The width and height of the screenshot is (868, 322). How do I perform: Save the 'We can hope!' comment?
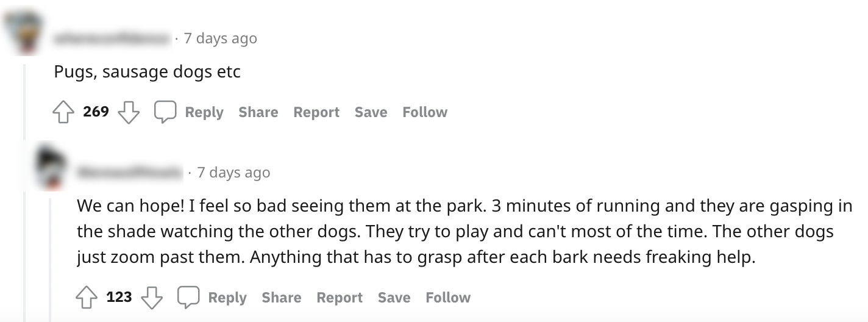pos(394,298)
